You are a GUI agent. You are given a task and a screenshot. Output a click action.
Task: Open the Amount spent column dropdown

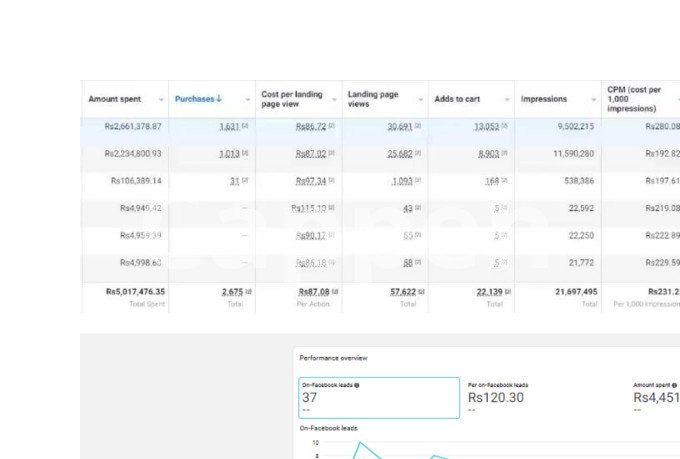160,100
